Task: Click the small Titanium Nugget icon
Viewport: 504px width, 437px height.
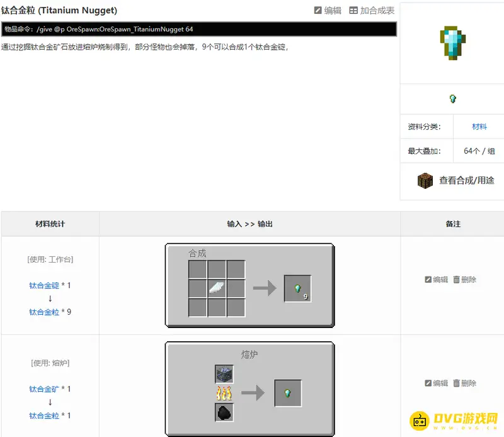Action: [452, 99]
